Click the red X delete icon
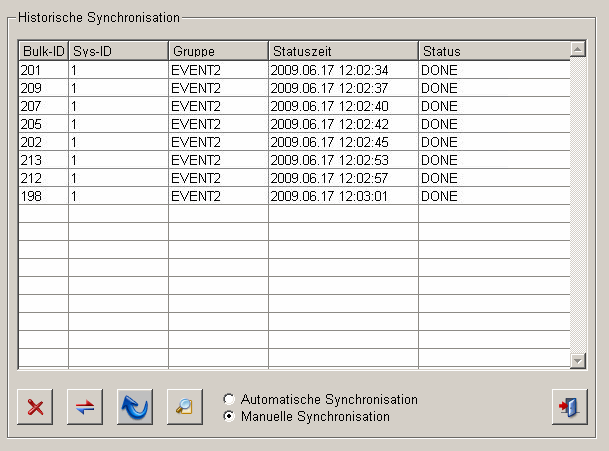The height and width of the screenshot is (451, 609). (x=35, y=407)
